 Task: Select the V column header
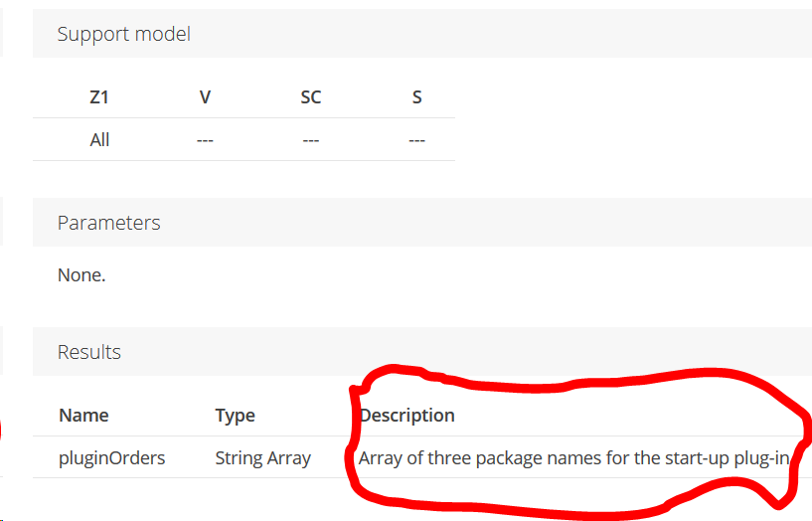[x=205, y=97]
